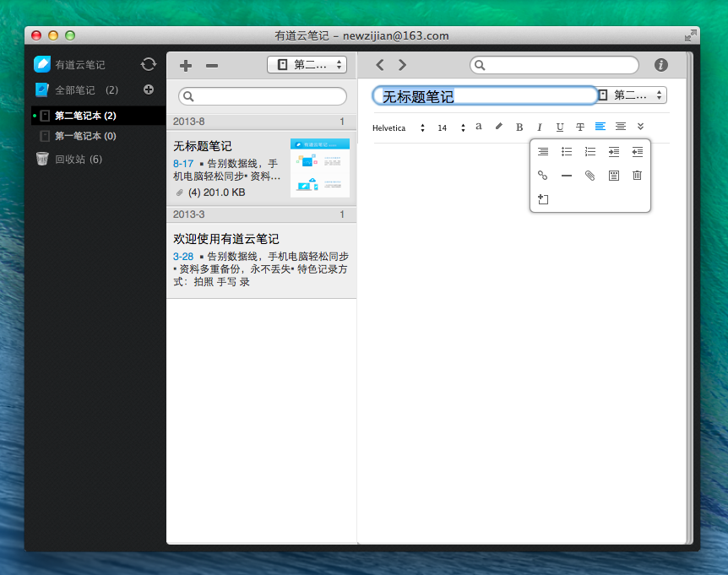Open the Helvetica font dropdown
Image resolution: width=728 pixels, height=575 pixels.
[x=399, y=128]
